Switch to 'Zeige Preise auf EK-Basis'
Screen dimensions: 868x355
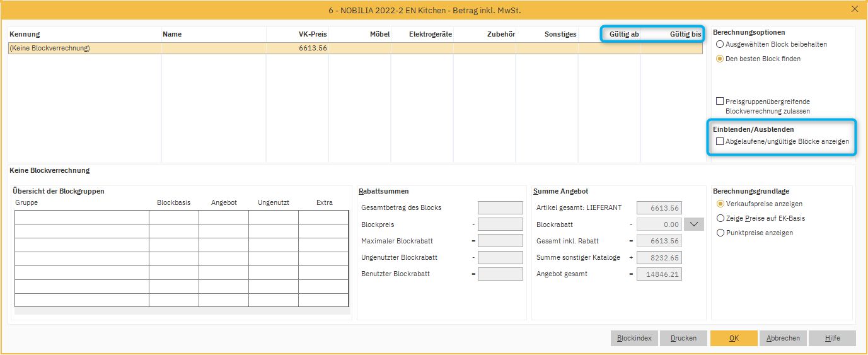720,218
